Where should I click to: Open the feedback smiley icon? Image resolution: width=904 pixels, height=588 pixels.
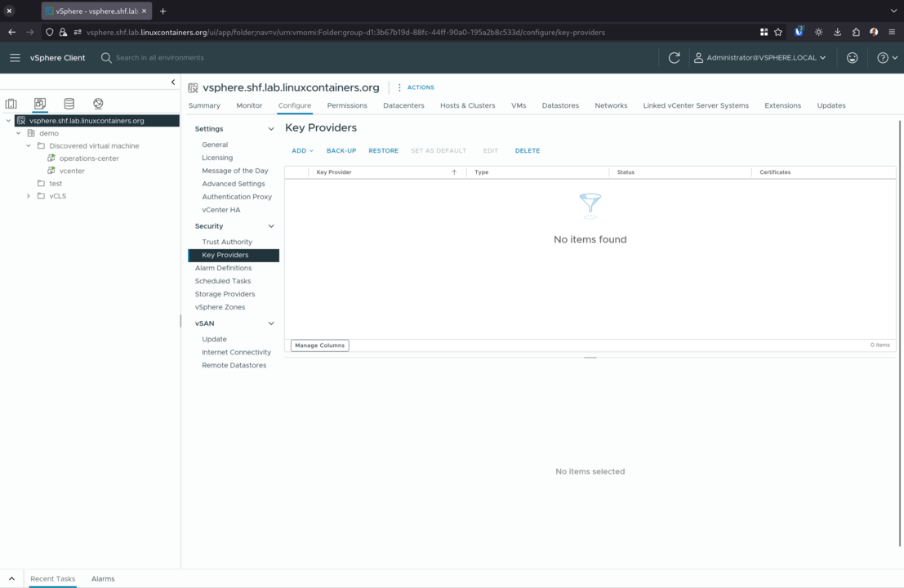852,58
